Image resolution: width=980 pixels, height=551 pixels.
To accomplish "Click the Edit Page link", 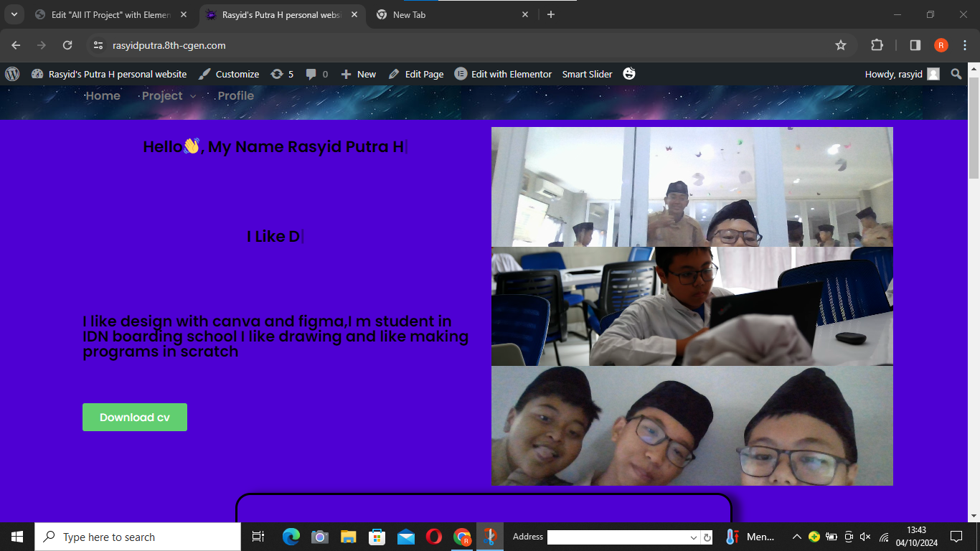I will click(416, 74).
